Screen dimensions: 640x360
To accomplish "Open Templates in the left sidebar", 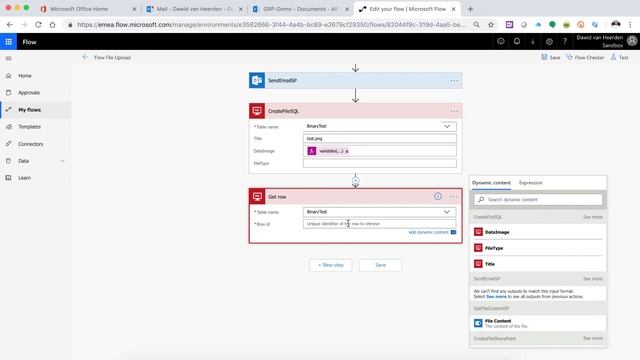I will coord(29,127).
